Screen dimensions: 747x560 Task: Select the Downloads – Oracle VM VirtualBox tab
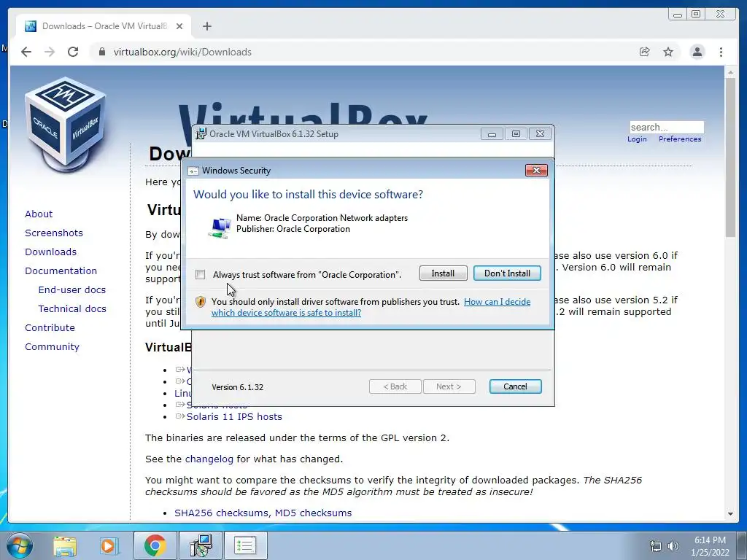pos(104,26)
